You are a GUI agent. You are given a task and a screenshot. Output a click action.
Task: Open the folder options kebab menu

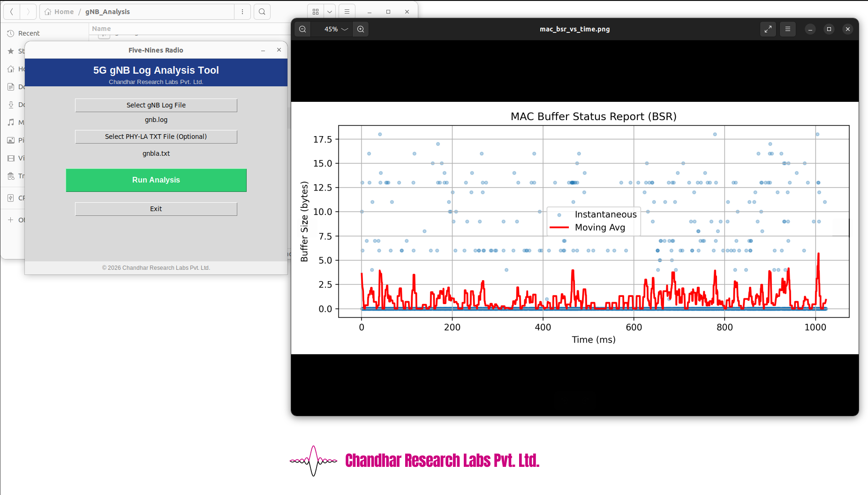[242, 12]
